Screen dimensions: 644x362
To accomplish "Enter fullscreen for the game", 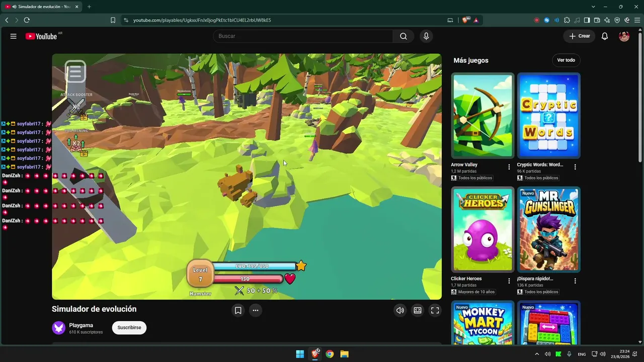I will coord(435,310).
